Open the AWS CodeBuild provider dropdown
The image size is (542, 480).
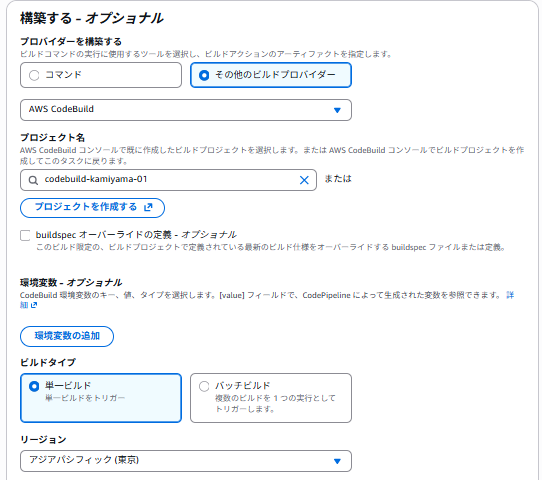pyautogui.click(x=186, y=110)
